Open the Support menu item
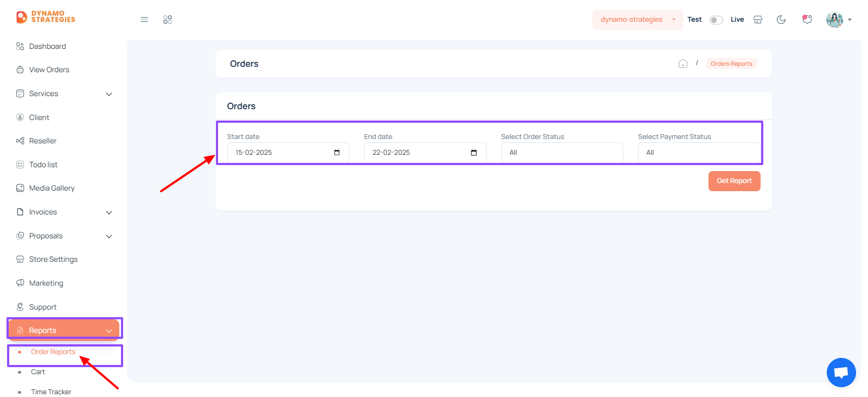 43,307
